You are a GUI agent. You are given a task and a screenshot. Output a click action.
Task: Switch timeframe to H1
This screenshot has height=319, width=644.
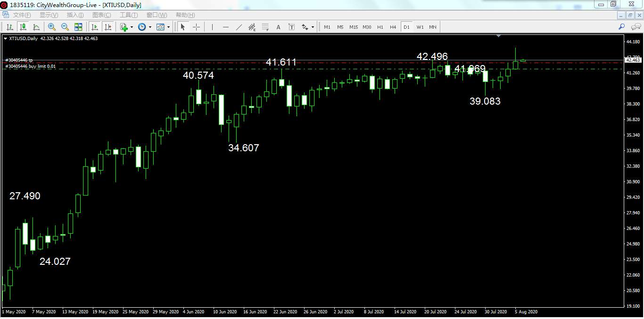click(380, 27)
